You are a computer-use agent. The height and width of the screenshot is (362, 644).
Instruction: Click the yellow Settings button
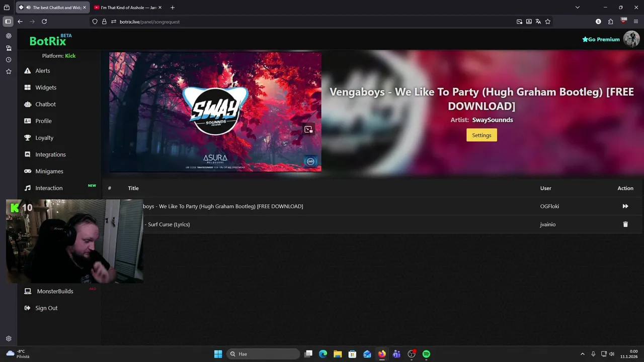click(481, 135)
